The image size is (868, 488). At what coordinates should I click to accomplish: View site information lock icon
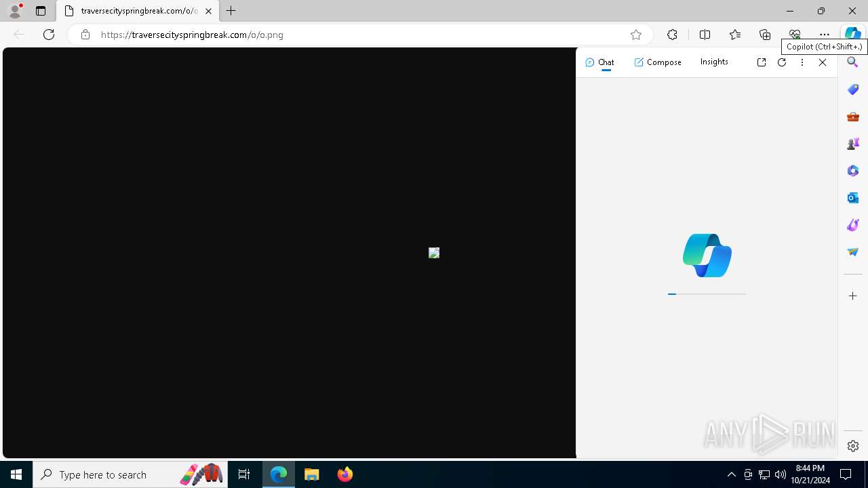coord(85,35)
